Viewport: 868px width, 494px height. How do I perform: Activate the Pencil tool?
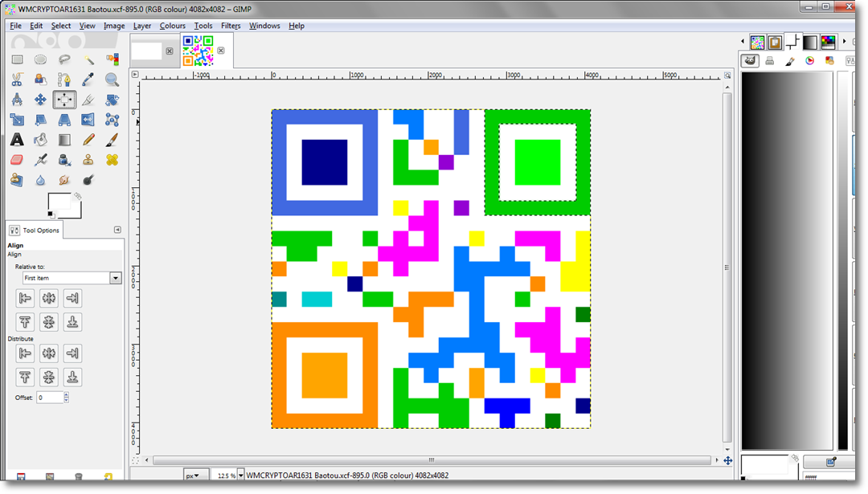(x=88, y=140)
